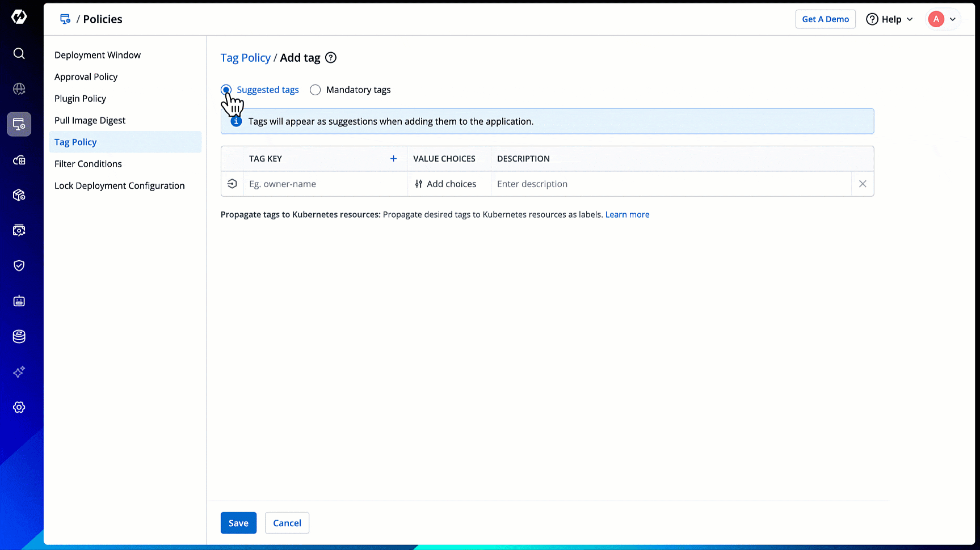
Task: Open the user profile avatar dropdown
Action: click(943, 19)
